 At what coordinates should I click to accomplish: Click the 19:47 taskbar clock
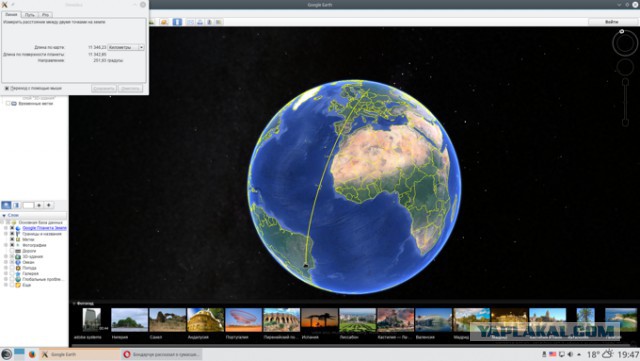(x=628, y=354)
